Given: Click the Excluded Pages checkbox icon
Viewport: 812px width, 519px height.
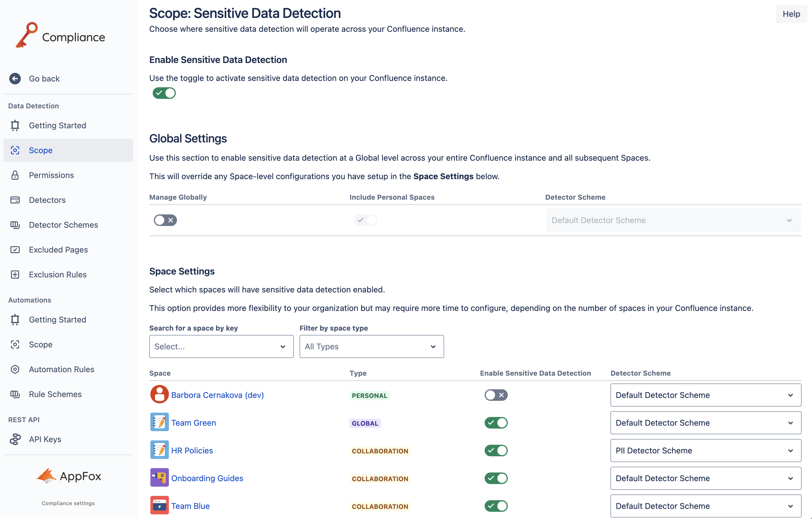Looking at the screenshot, I should pos(15,250).
